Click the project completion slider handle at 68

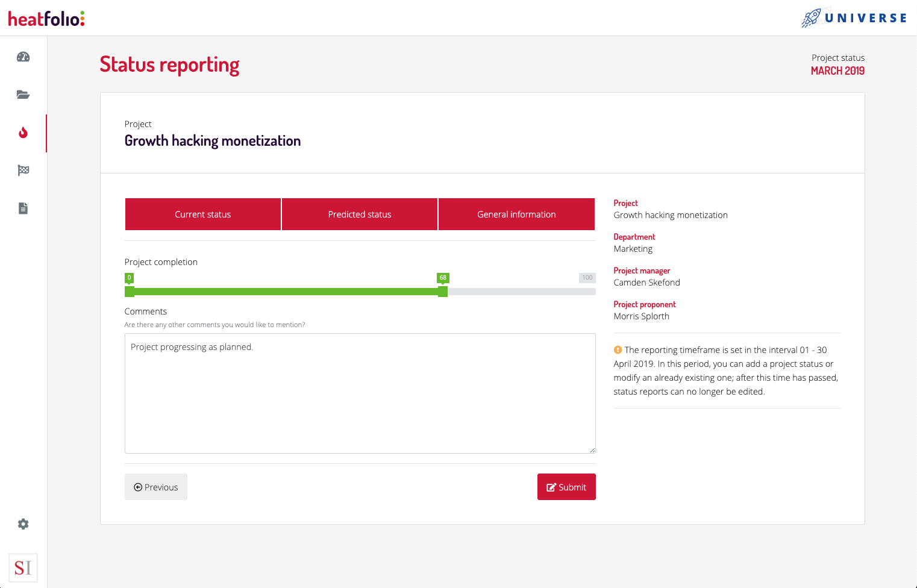click(443, 292)
